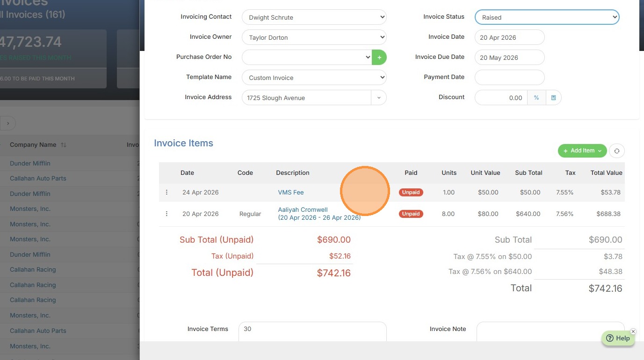Click the 1725 Slough Avenue address field
644x360 pixels.
tap(307, 98)
